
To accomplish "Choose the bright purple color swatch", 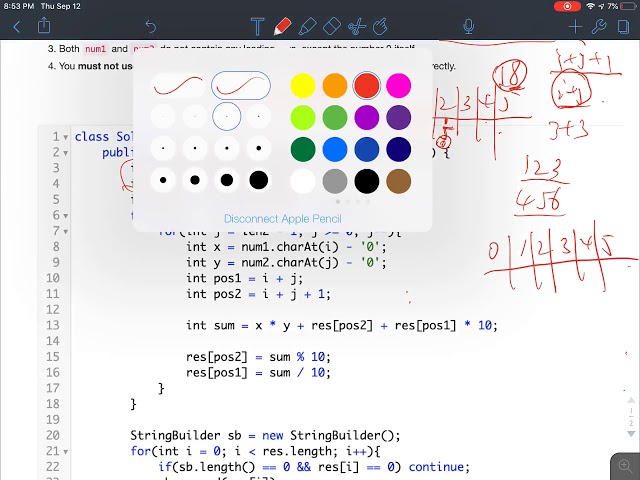I will click(x=367, y=118).
